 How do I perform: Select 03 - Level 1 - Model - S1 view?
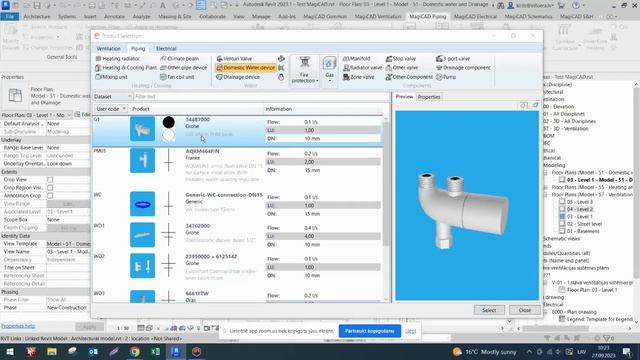(x=600, y=180)
